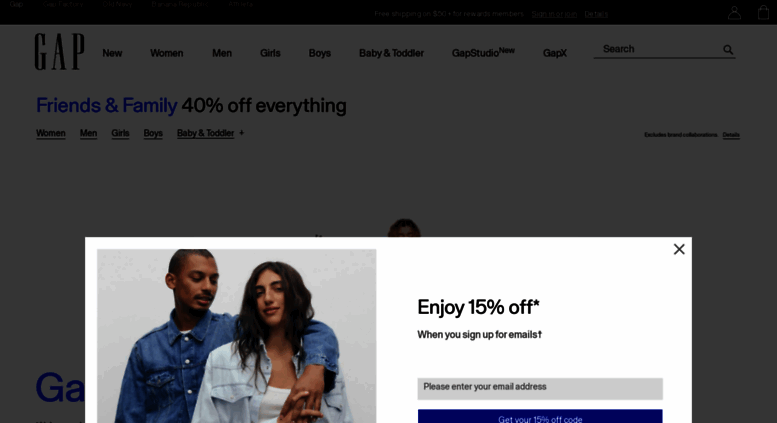Viewport: 777px width, 423px height.
Task: Click the Search input field
Action: pos(659,49)
